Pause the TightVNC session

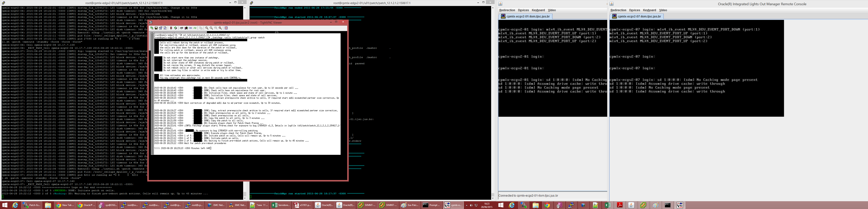pyautogui.click(x=171, y=28)
